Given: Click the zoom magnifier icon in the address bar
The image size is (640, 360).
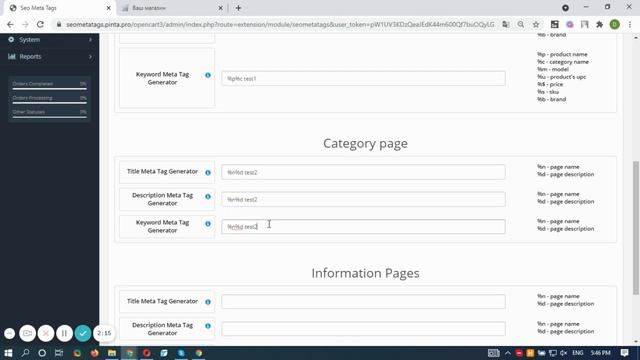Looking at the screenshot, I should pyautogui.click(x=521, y=24).
